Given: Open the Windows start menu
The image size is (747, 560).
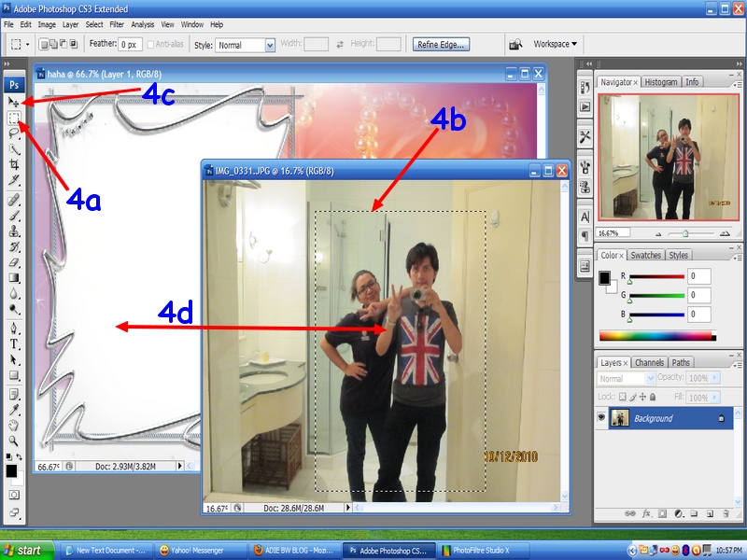Looking at the screenshot, I should tap(27, 550).
